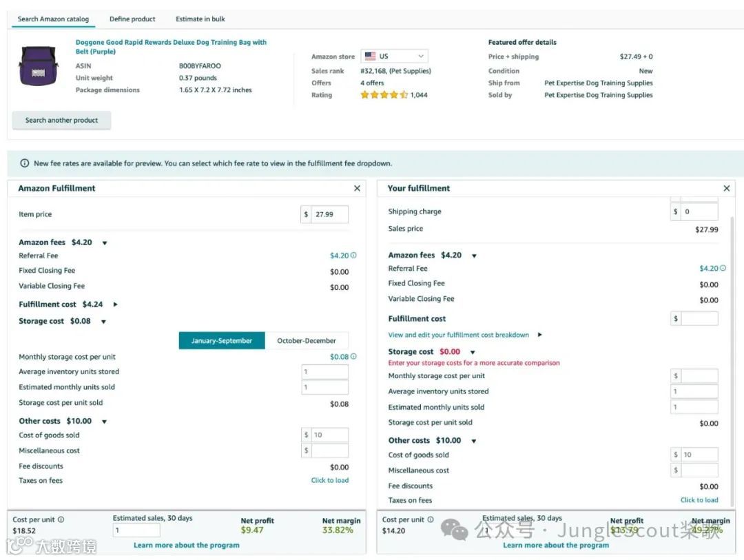Click the 1,044 ratings count

pos(419,95)
